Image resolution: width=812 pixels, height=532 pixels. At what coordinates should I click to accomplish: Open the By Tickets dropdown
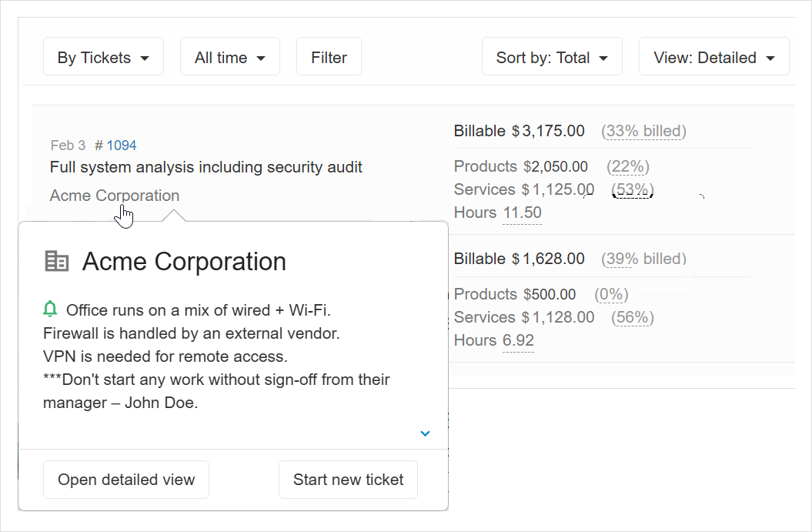point(104,56)
